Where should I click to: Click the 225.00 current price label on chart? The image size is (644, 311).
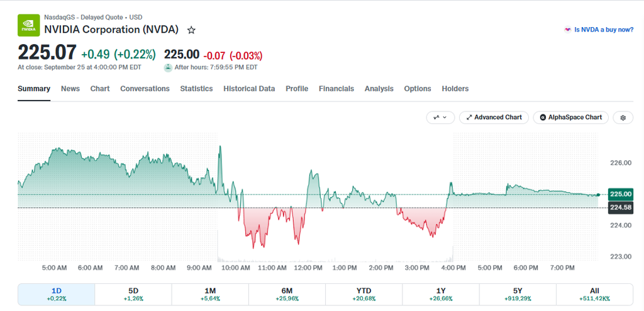point(621,194)
